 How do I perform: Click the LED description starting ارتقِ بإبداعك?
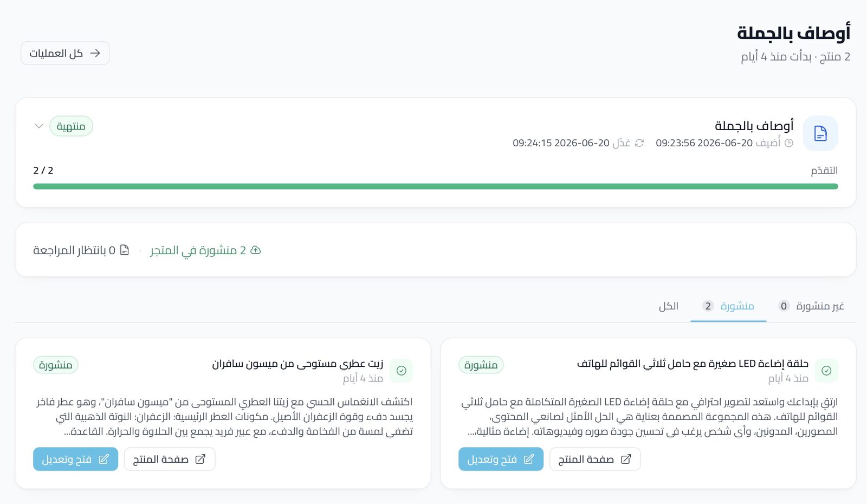point(649,417)
